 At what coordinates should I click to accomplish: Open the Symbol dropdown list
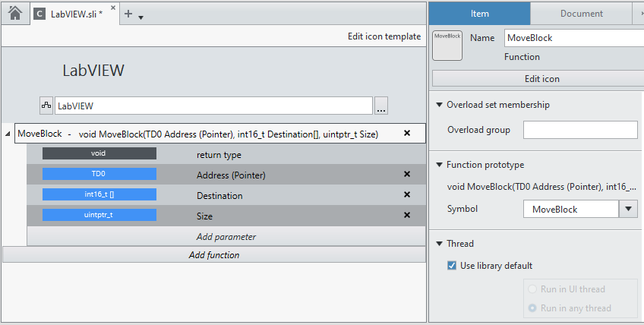628,209
